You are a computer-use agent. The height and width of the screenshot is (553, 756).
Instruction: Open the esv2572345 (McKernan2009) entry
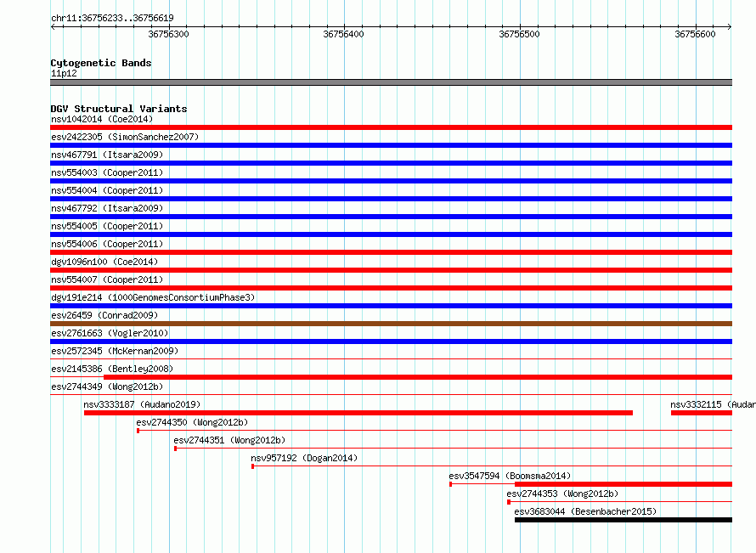115,351
